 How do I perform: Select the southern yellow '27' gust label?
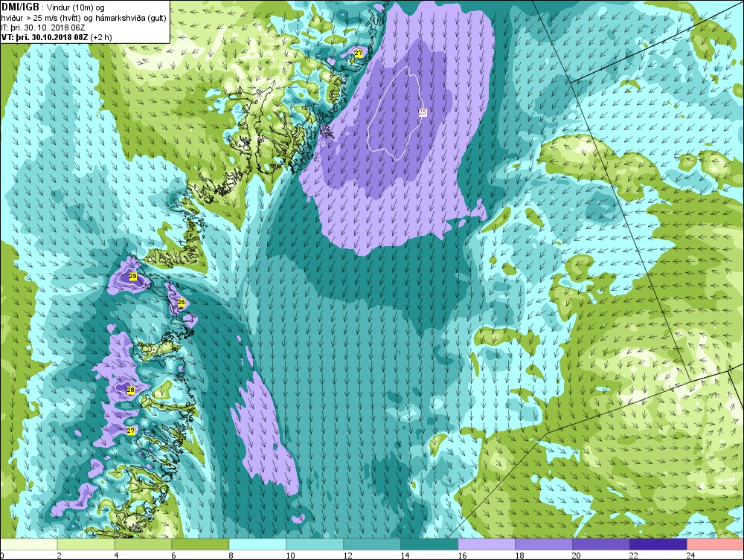(x=131, y=431)
